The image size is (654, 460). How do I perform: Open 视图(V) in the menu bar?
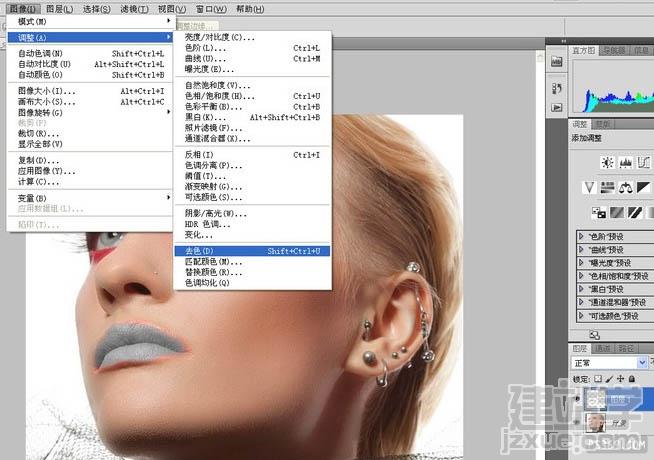172,9
